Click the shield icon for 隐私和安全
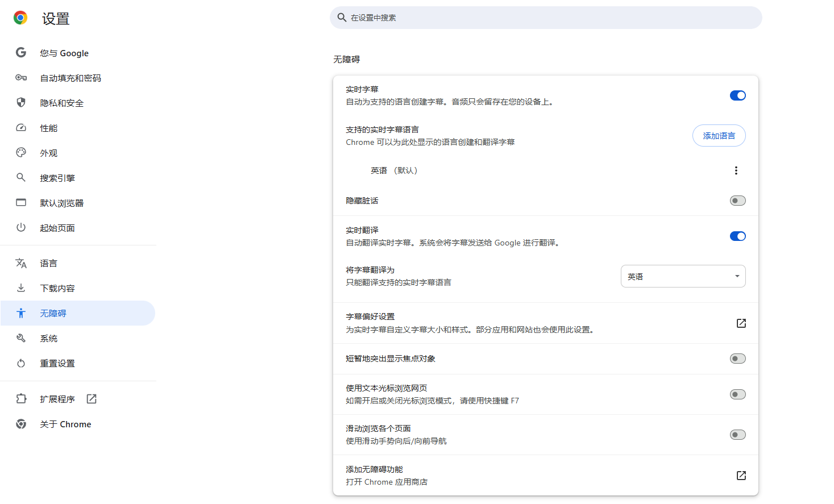The width and height of the screenshot is (834, 504). click(x=21, y=103)
